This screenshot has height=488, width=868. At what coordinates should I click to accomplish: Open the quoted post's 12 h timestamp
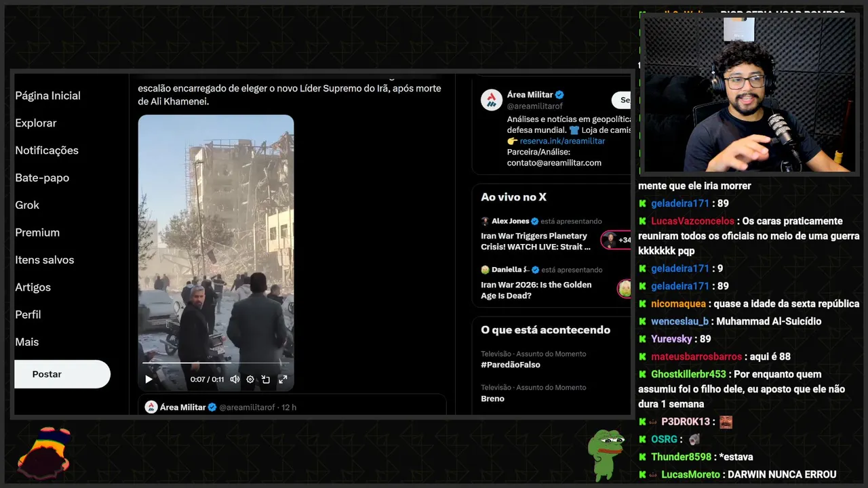(x=289, y=407)
